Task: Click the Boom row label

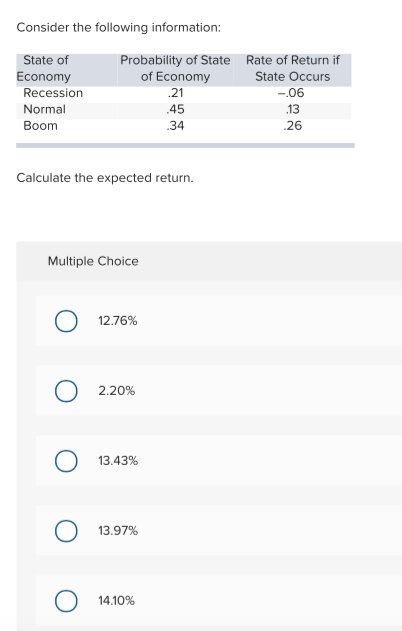Action: point(40,126)
